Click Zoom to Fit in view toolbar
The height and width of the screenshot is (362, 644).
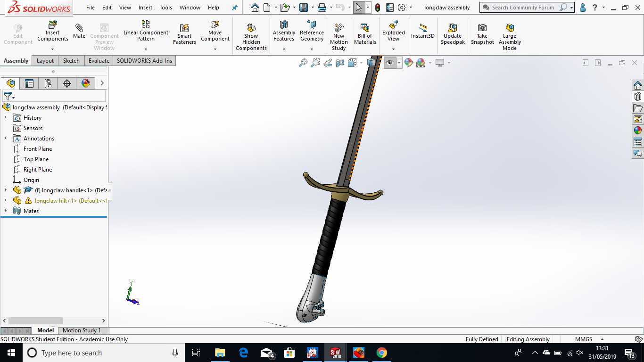(303, 63)
